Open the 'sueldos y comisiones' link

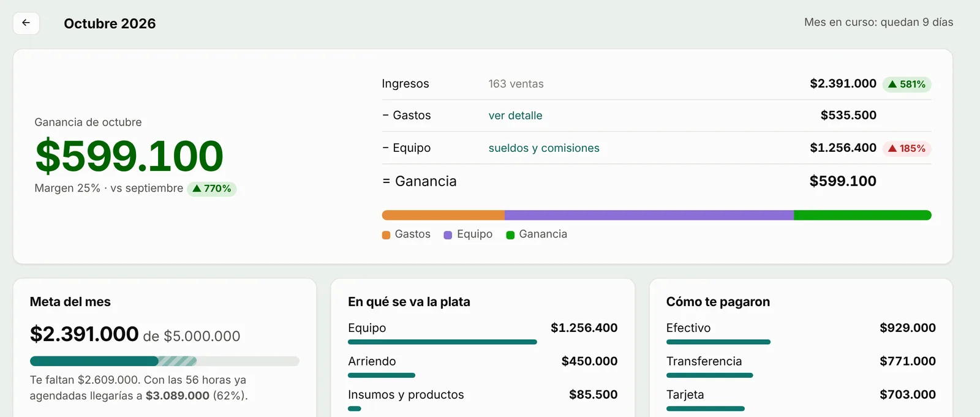point(544,148)
